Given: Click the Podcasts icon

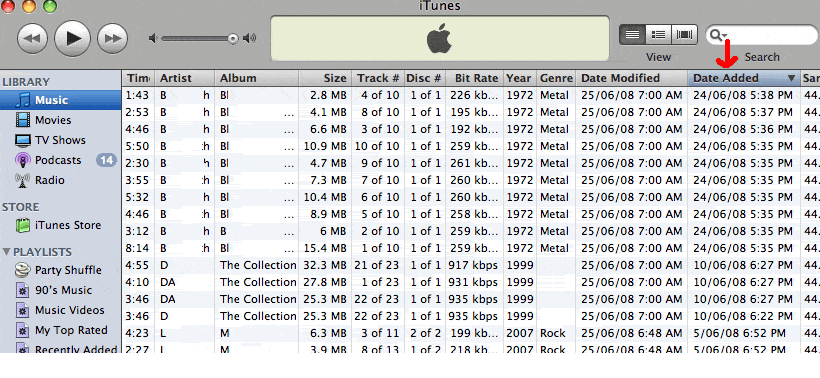Looking at the screenshot, I should [22, 160].
